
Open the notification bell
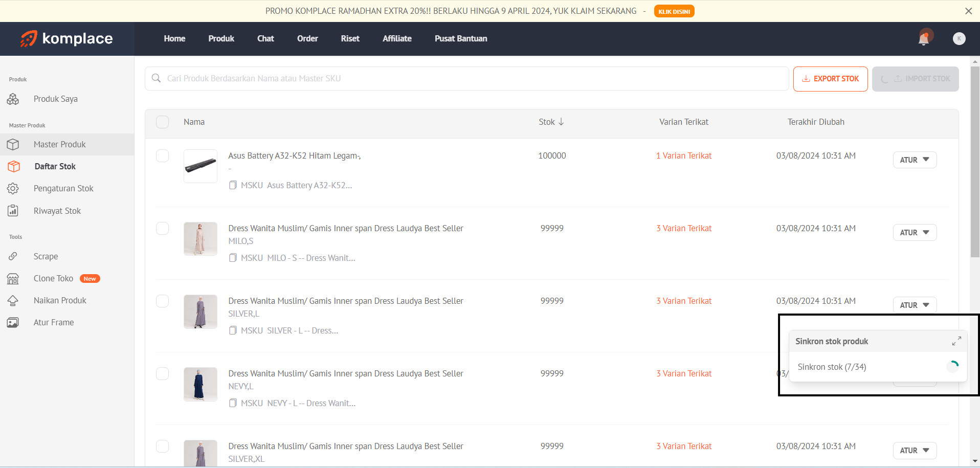924,38
